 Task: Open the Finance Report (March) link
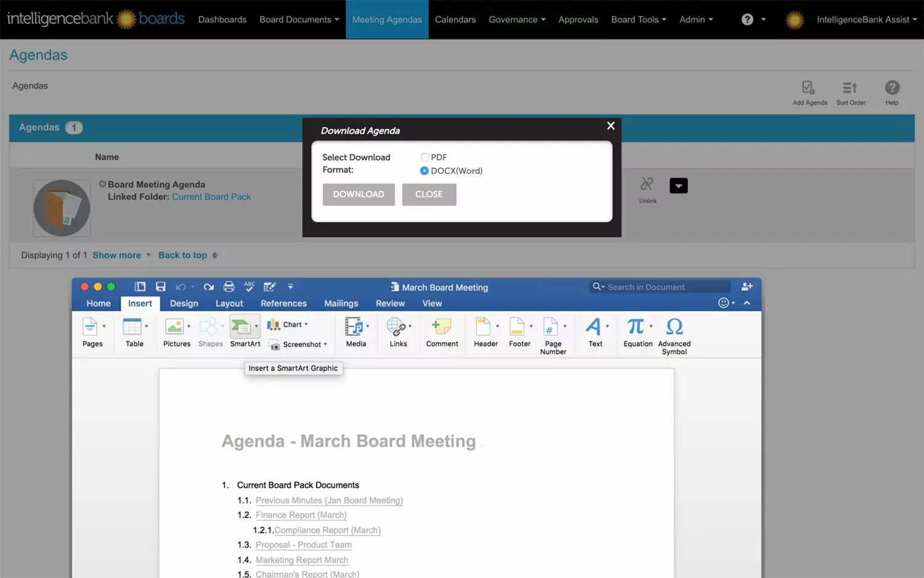click(301, 515)
